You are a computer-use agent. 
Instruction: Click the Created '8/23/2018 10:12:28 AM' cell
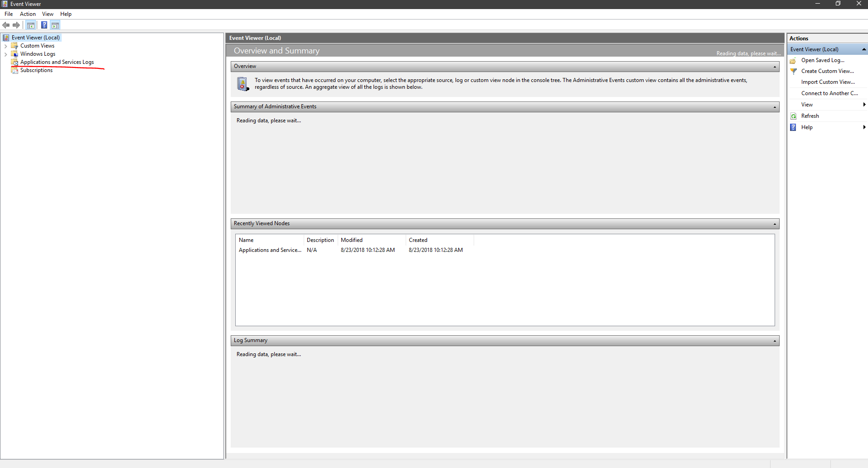pos(436,250)
